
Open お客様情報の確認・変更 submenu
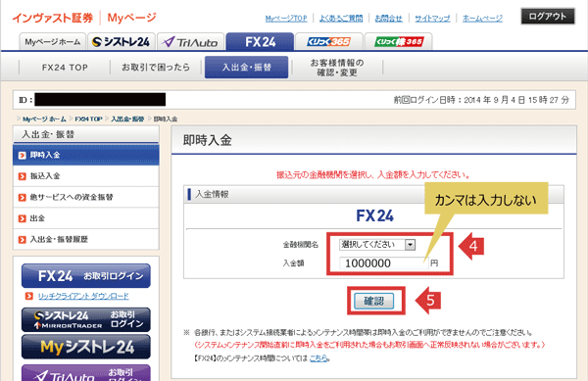(337, 68)
